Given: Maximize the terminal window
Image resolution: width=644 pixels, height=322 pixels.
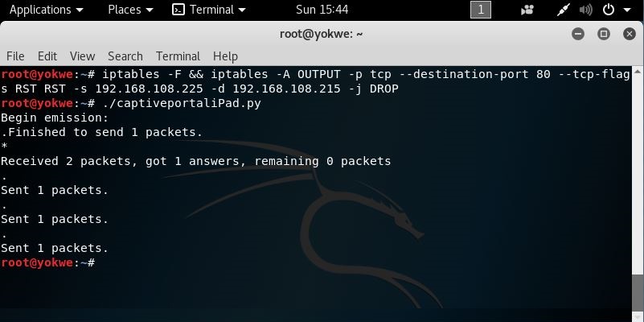Looking at the screenshot, I should [x=603, y=34].
